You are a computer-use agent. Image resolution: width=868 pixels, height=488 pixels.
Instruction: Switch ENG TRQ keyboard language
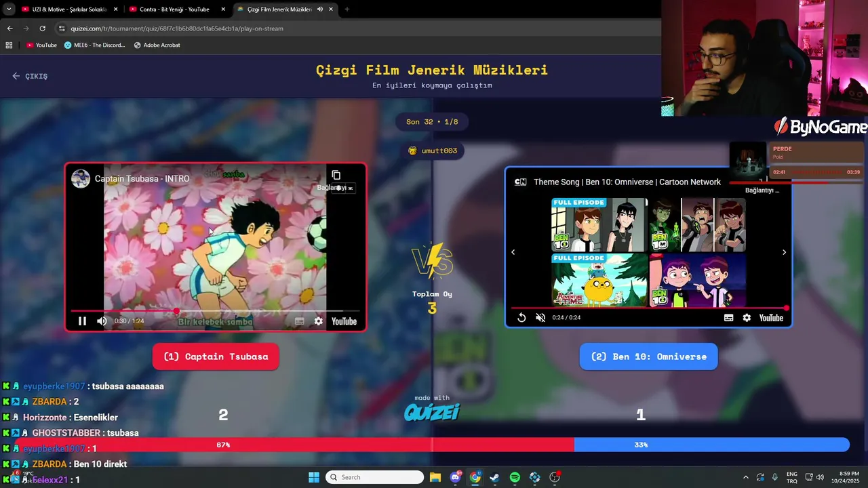[792, 477]
